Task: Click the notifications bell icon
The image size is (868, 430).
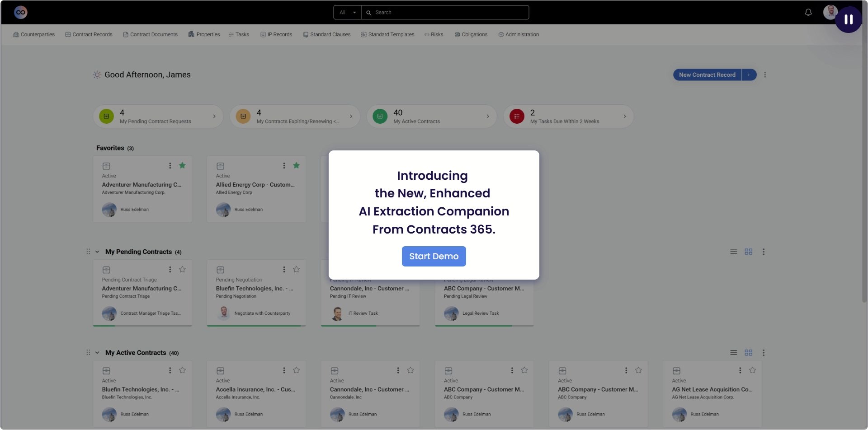Action: tap(808, 12)
